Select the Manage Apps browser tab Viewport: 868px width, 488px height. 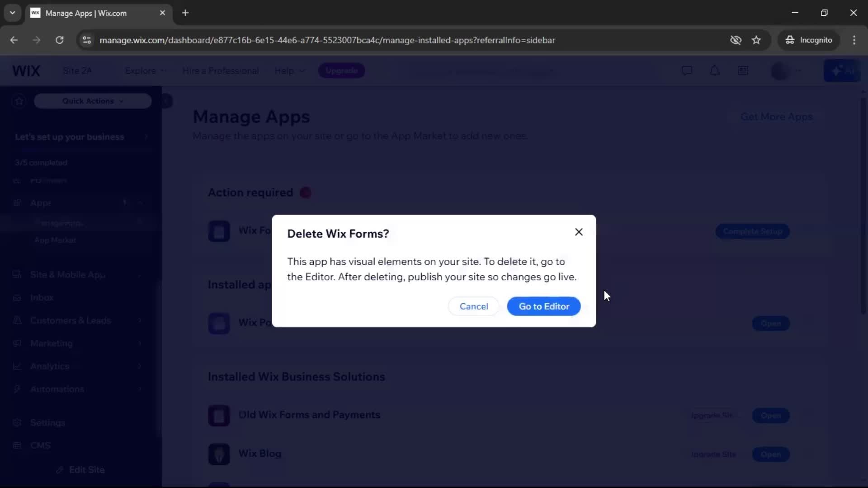(x=99, y=13)
